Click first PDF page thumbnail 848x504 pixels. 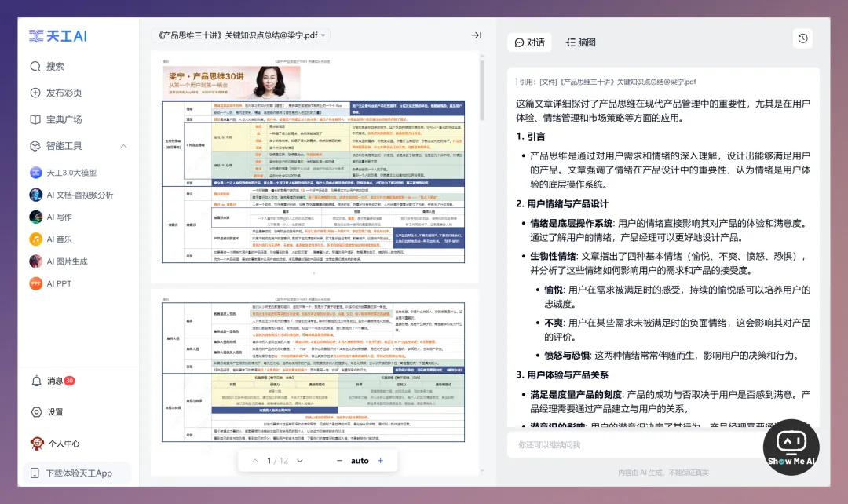click(313, 165)
